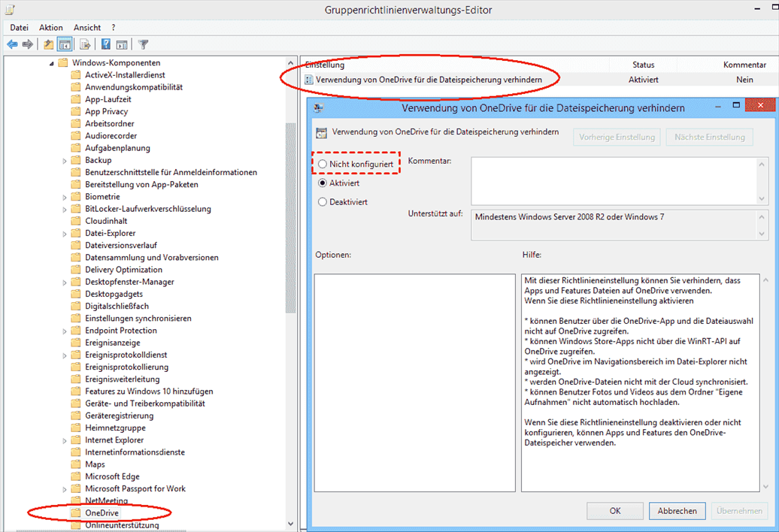Open the Datei menu
This screenshot has height=532, width=779.
[19, 27]
